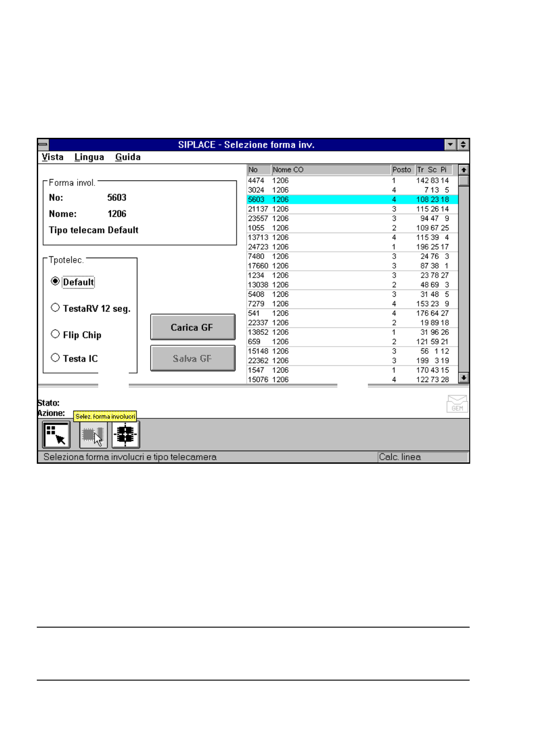
Task: Select list row number 13852
Action: point(352,332)
